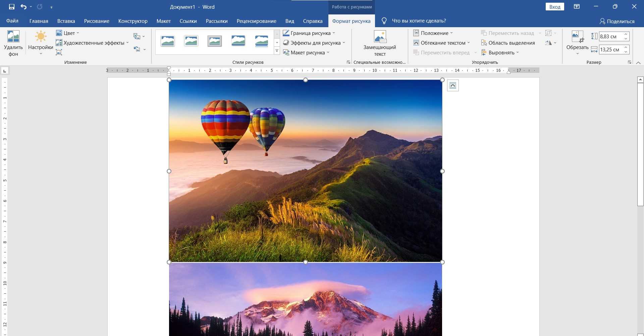Screen dimensions: 644x336
Task: Click the Undo arrow in quick access toolbar
Action: (x=23, y=7)
